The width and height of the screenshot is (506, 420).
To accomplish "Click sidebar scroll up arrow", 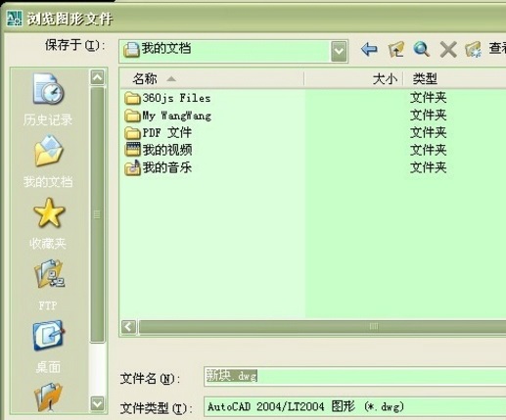I will coord(97,77).
